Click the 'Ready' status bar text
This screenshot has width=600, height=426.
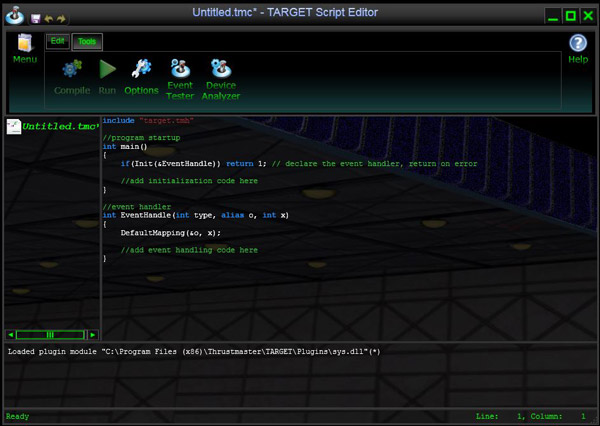point(17,416)
